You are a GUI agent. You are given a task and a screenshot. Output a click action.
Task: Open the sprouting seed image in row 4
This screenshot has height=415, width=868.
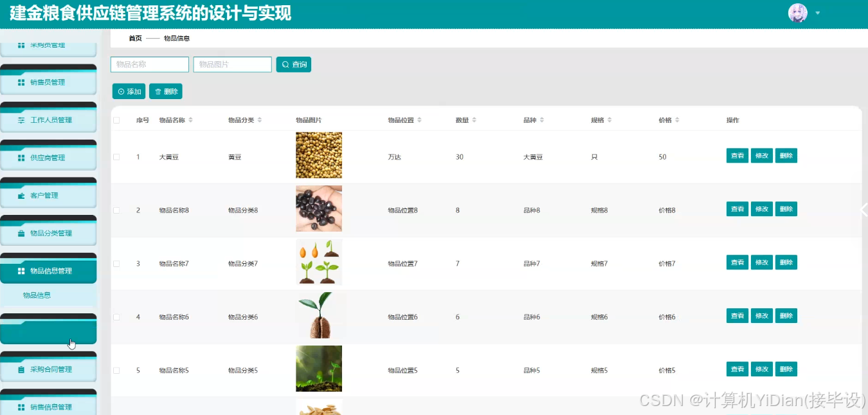coord(319,315)
